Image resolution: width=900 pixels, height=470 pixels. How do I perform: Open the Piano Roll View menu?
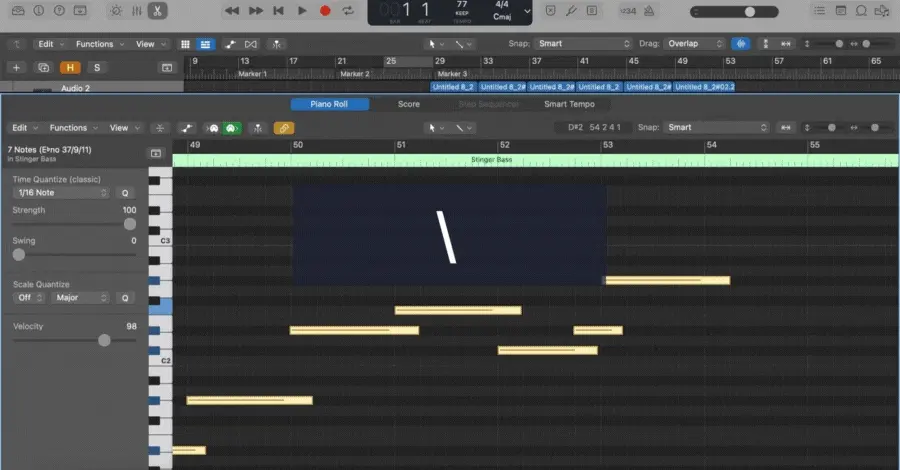pos(125,128)
